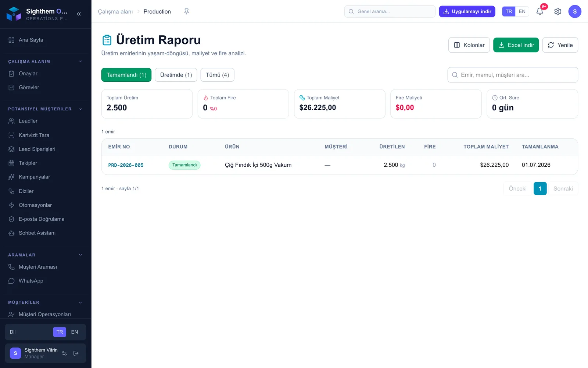Collapse the ÇALIŞMA ALANIM section
The height and width of the screenshot is (368, 588).
click(80, 61)
